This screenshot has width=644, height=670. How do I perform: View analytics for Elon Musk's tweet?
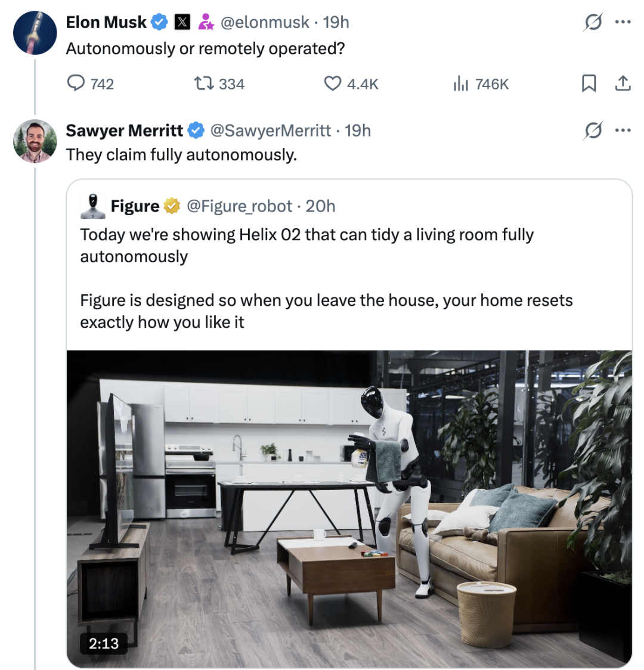(x=461, y=84)
